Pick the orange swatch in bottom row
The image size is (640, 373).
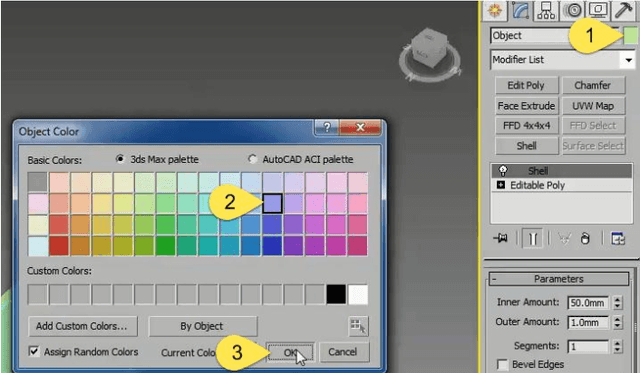click(x=80, y=246)
